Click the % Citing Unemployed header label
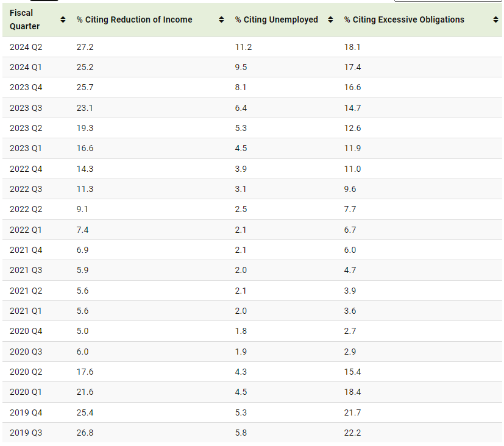Viewport: 504px width, 446px height. [277, 19]
